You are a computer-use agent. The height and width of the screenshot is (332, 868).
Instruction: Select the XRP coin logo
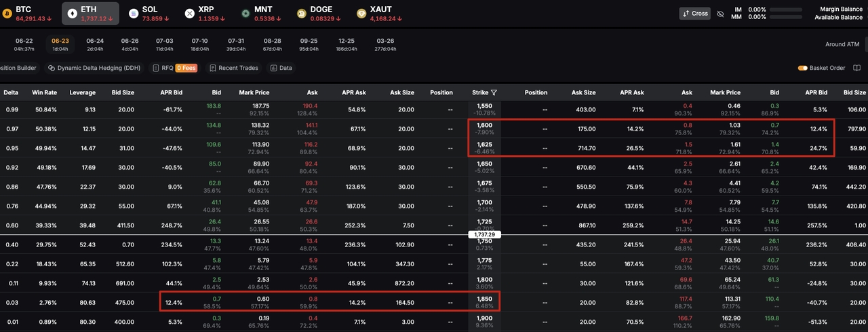pos(189,14)
